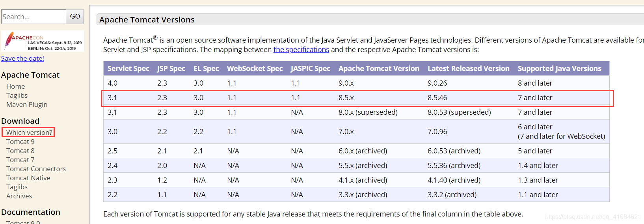This screenshot has height=224, width=644.
Task: Open the Archives link
Action: click(x=19, y=196)
